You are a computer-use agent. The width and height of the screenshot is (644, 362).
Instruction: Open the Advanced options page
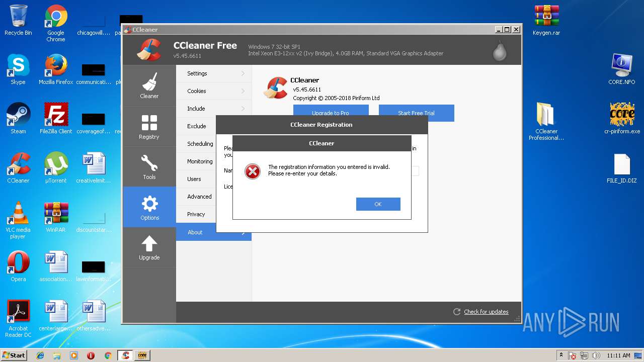pyautogui.click(x=197, y=197)
